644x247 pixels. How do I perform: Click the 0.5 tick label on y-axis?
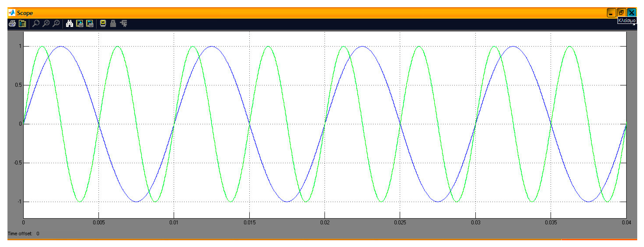click(18, 85)
